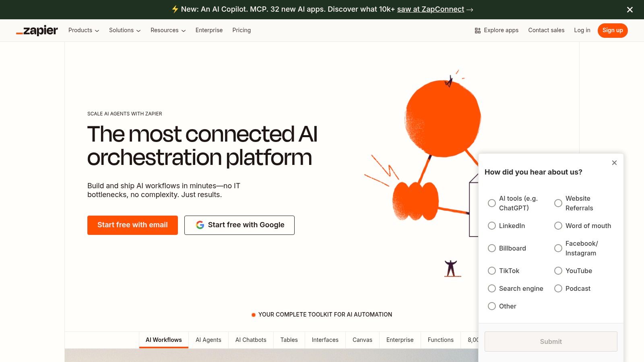Select Podcast as how you heard

tap(558, 288)
